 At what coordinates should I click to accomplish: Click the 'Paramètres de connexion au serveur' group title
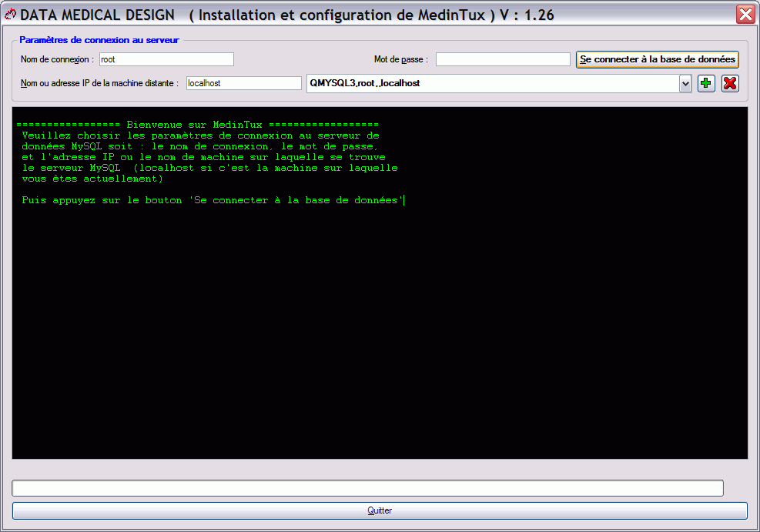tap(99, 40)
